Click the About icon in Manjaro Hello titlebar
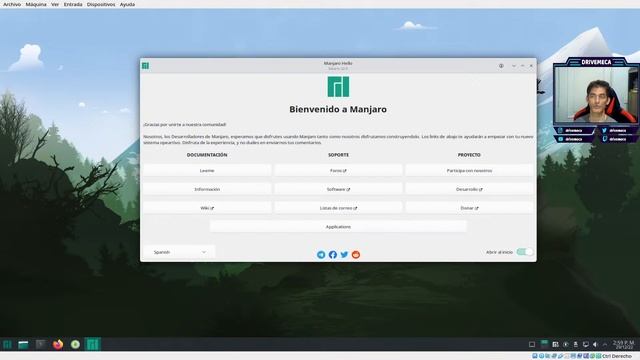The height and width of the screenshot is (360, 640). (501, 66)
